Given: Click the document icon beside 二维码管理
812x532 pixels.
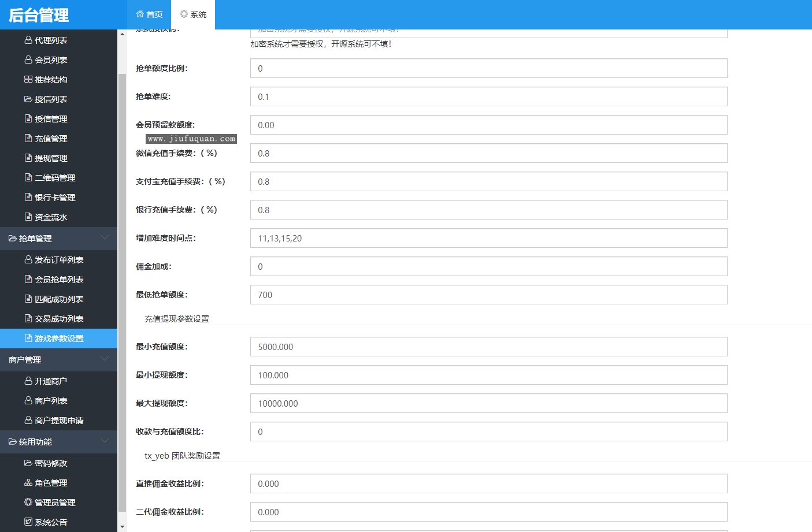Looking at the screenshot, I should (x=28, y=178).
